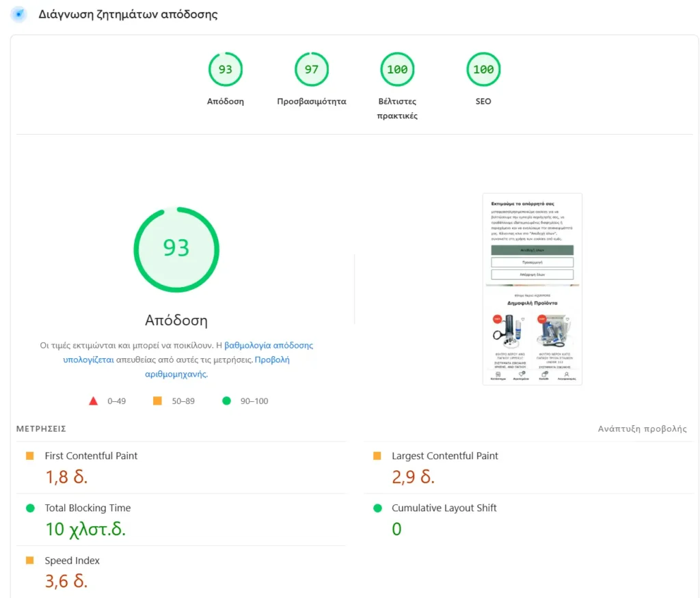
Task: Click the orange square next to First Contentful Paint
Action: tap(30, 456)
